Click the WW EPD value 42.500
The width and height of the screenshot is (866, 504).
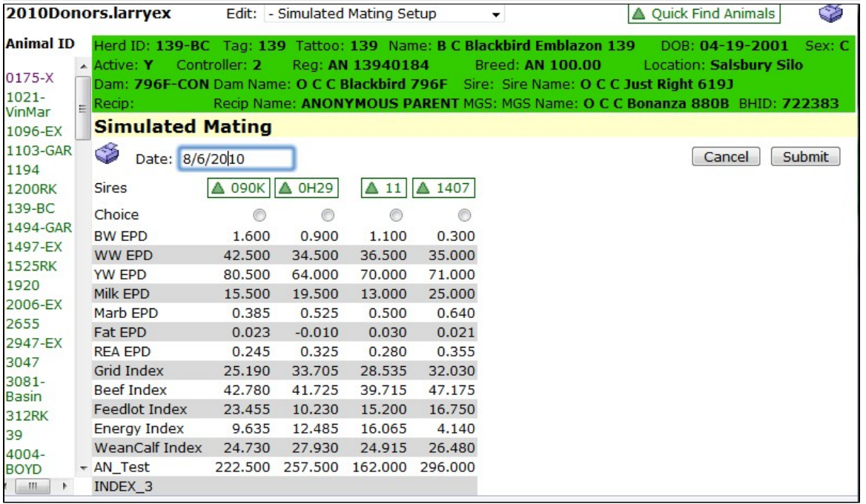tap(246, 256)
